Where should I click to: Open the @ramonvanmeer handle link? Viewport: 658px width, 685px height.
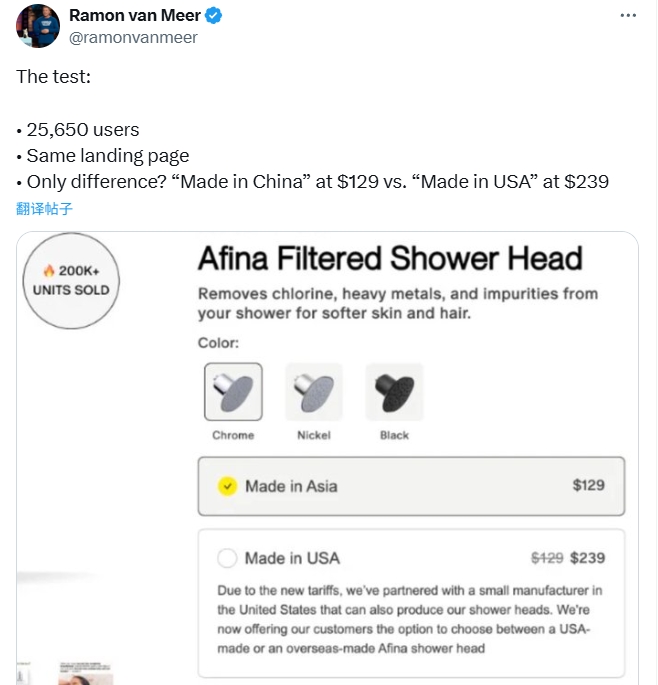pos(133,37)
